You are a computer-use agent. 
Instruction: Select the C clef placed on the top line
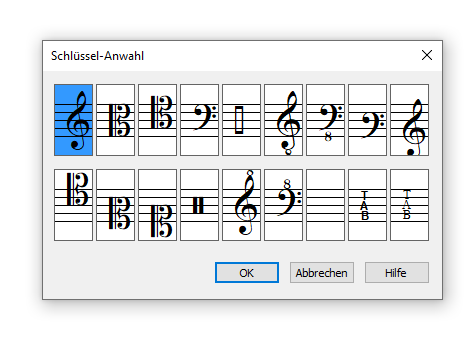[x=73, y=205]
